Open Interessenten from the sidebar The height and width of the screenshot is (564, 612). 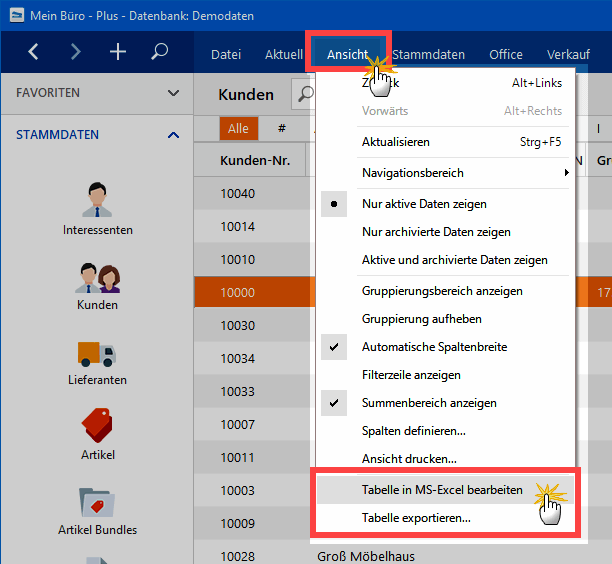point(97,208)
